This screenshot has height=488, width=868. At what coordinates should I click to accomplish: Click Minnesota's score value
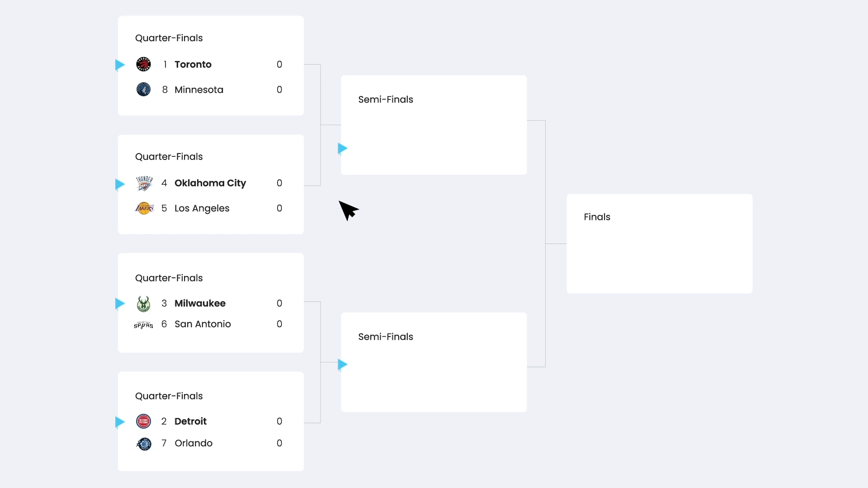(x=279, y=89)
